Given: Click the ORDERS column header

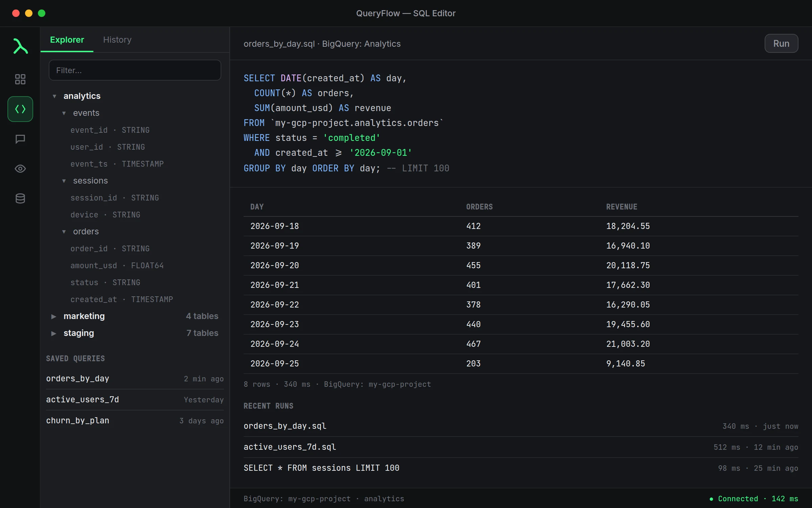Looking at the screenshot, I should [x=479, y=207].
